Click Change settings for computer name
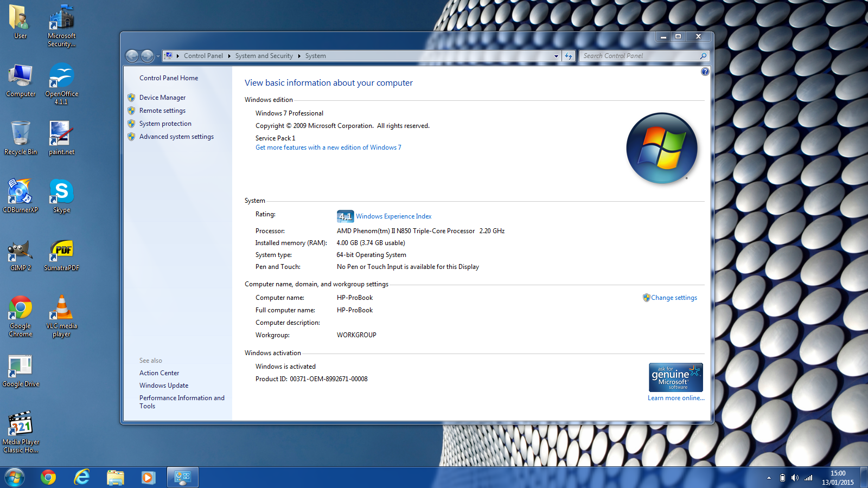Screen dimensions: 868x488 click(674, 298)
